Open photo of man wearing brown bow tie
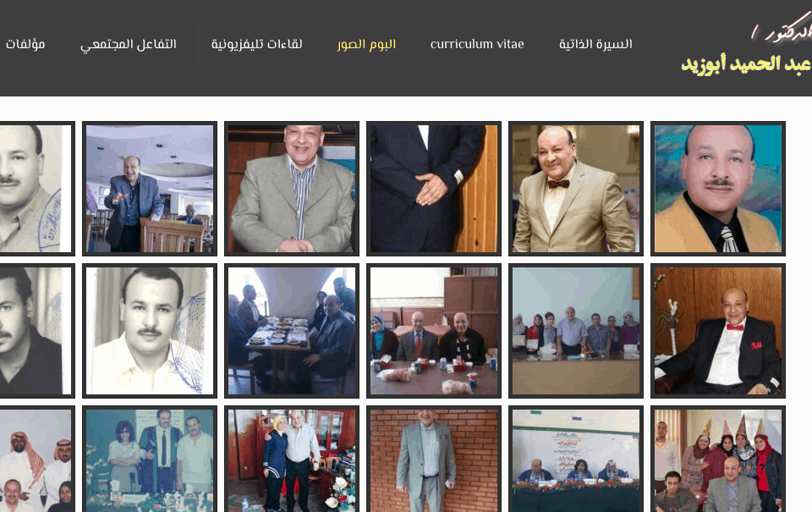 pyautogui.click(x=576, y=189)
